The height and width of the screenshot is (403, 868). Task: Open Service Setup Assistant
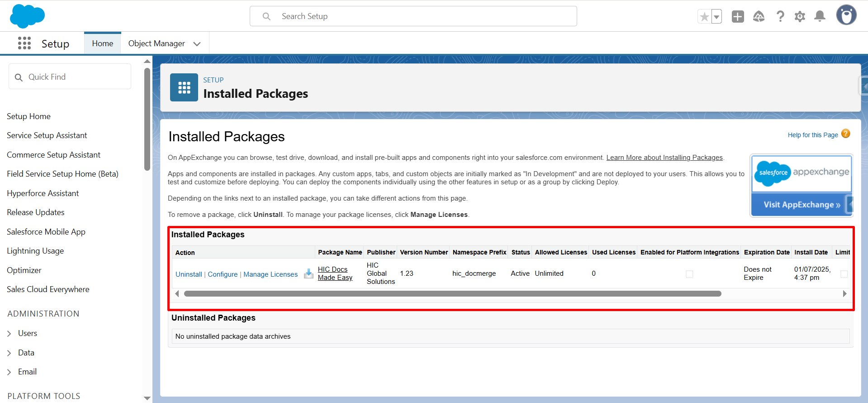point(47,135)
